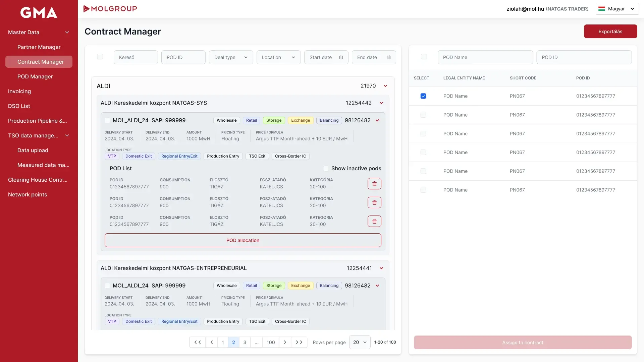Click End date filter field
Viewport: 644px width, 362px height.
point(374,57)
